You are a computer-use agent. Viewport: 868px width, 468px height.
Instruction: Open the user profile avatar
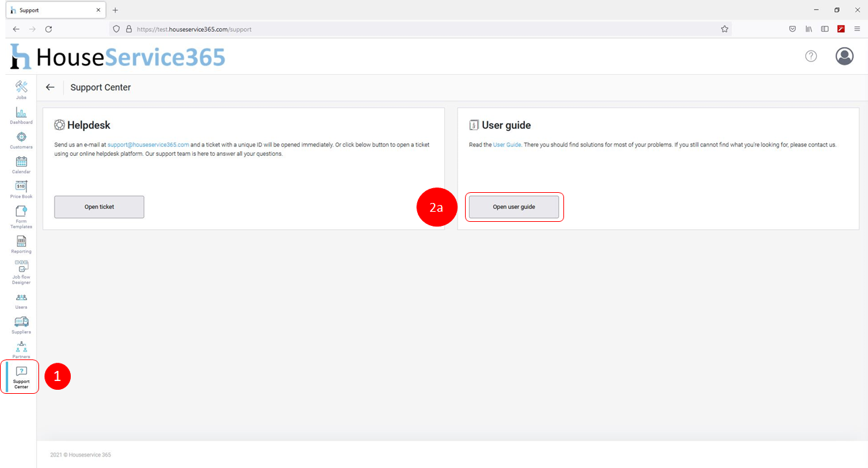click(844, 56)
